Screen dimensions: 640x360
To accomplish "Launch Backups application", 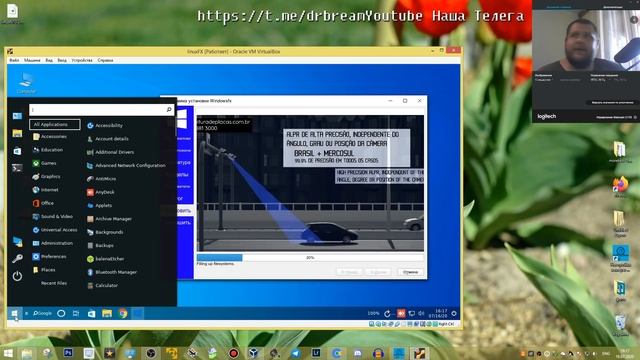I will click(100, 246).
